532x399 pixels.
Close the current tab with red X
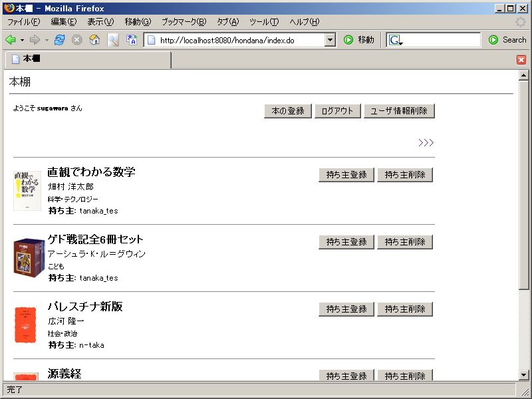[521, 60]
